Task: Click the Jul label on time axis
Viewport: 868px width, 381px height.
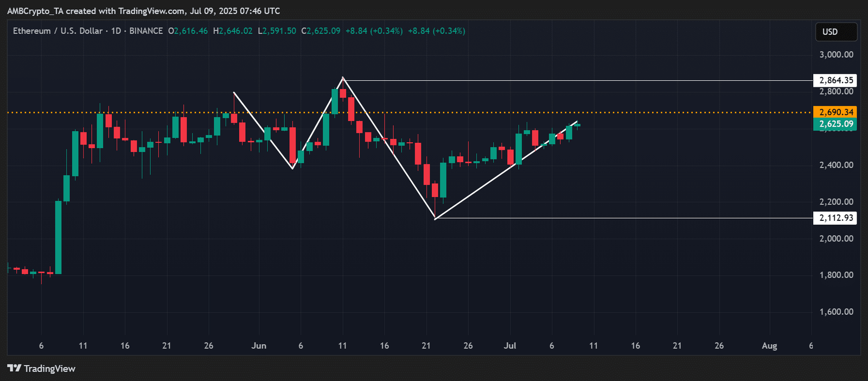Action: tap(510, 346)
